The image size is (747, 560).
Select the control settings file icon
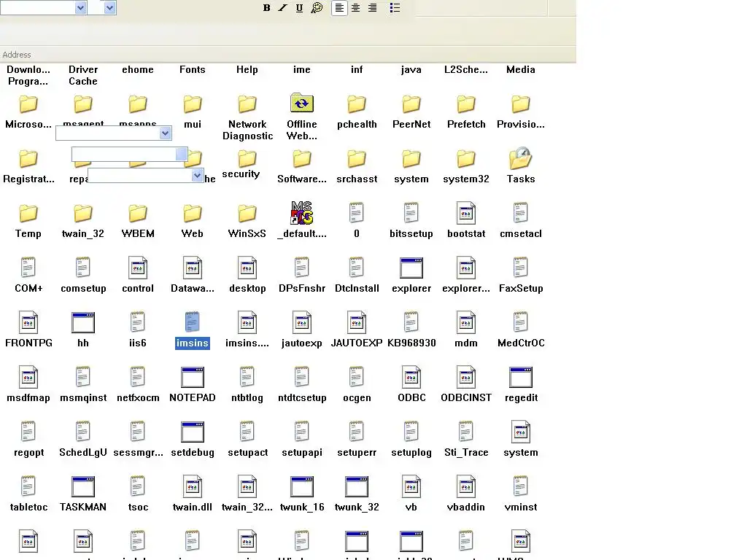click(138, 268)
